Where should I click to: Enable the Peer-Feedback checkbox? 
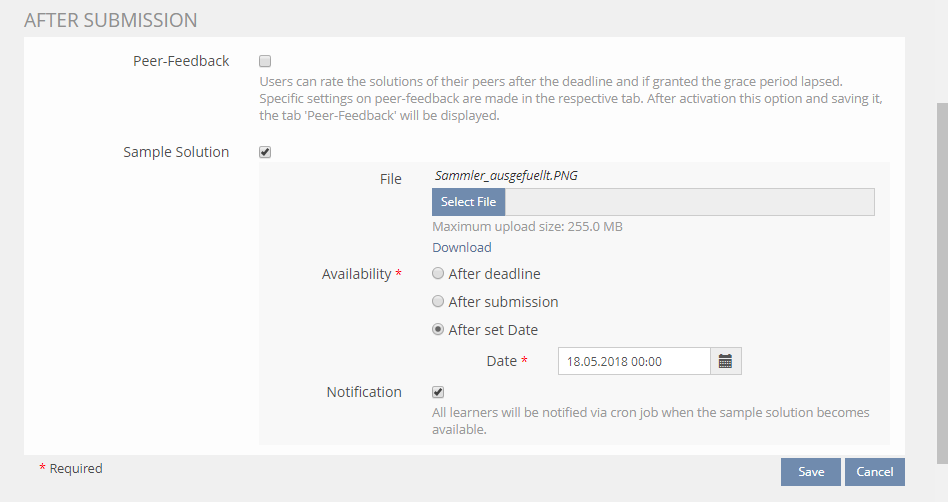tap(265, 61)
